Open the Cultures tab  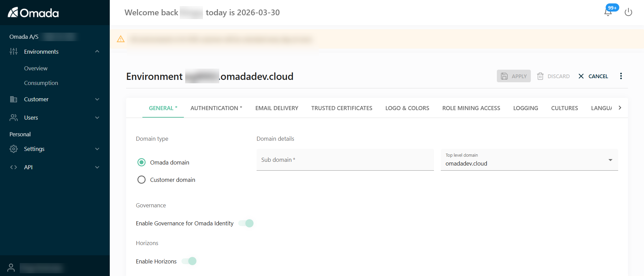click(x=564, y=108)
